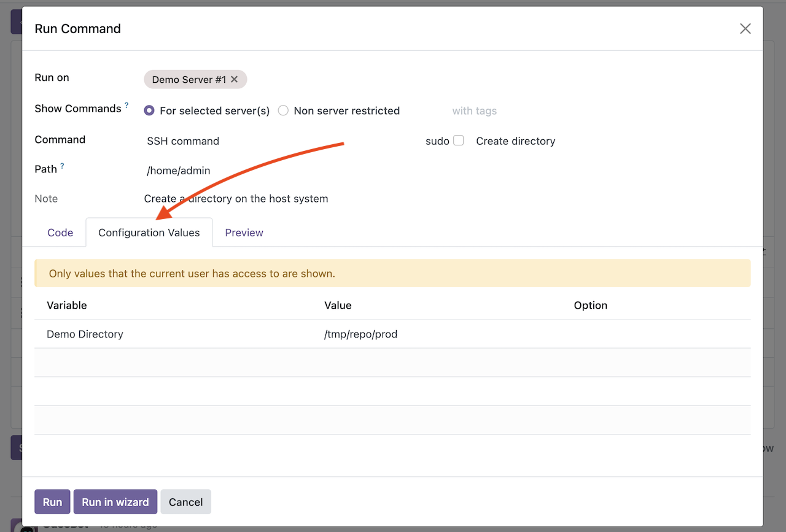Image resolution: width=786 pixels, height=532 pixels.
Task: Open the SSH command selector
Action: click(182, 141)
